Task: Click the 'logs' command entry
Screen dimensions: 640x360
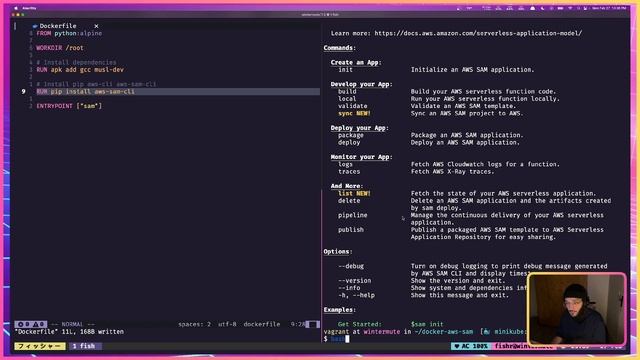Action: 345,164
